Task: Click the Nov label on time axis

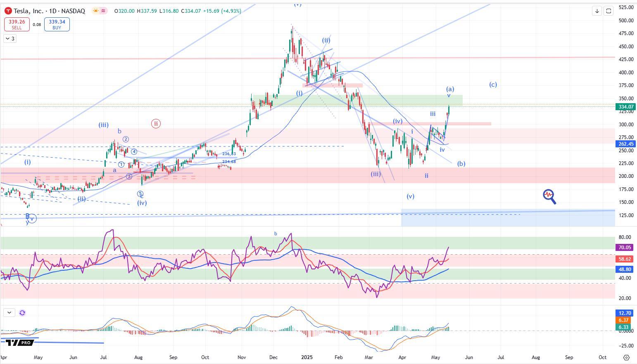Action: (x=242, y=357)
